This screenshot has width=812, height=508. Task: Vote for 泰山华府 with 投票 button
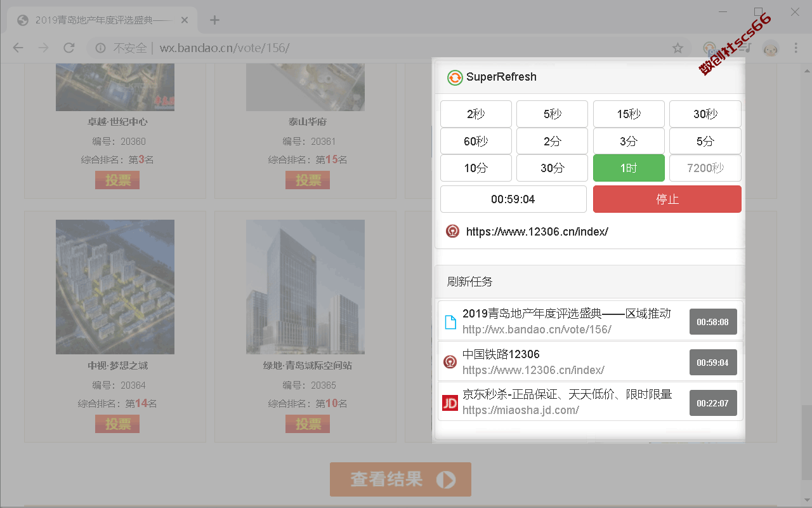(308, 180)
